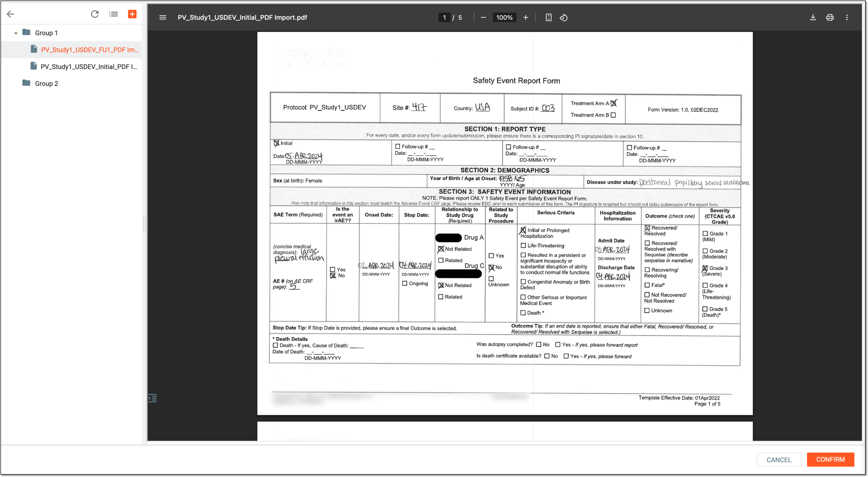Click the Group 1 folder icon
The image size is (868, 477).
point(26,32)
